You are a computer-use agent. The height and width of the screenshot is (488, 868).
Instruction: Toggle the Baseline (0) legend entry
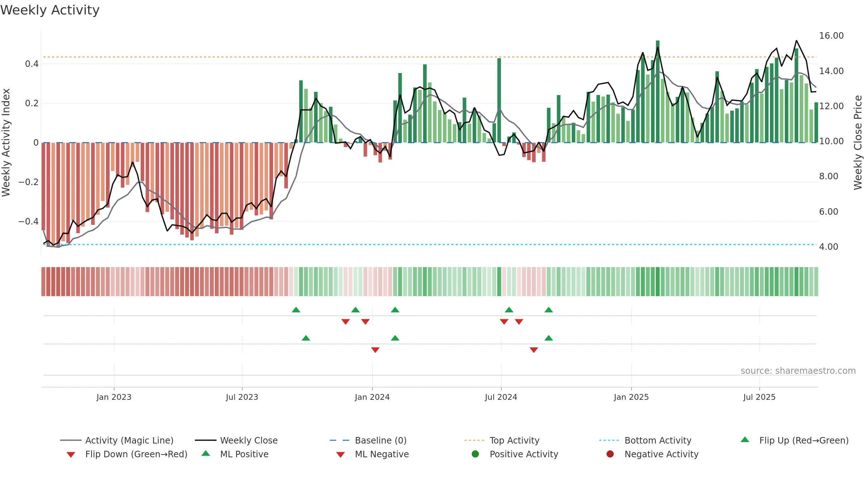click(x=368, y=440)
